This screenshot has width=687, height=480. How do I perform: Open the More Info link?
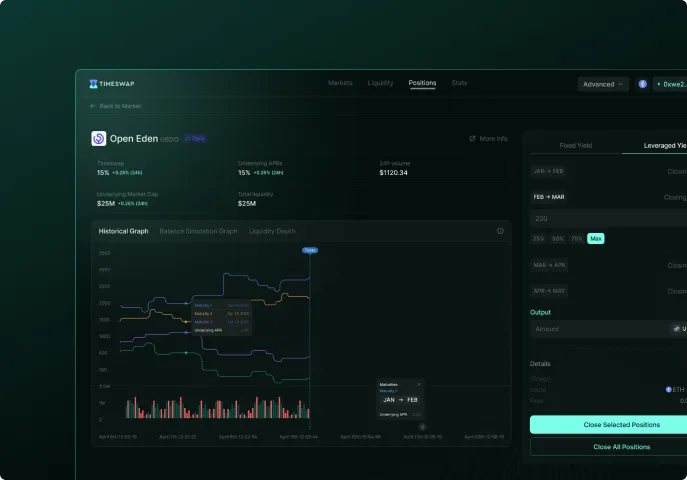[x=489, y=138]
